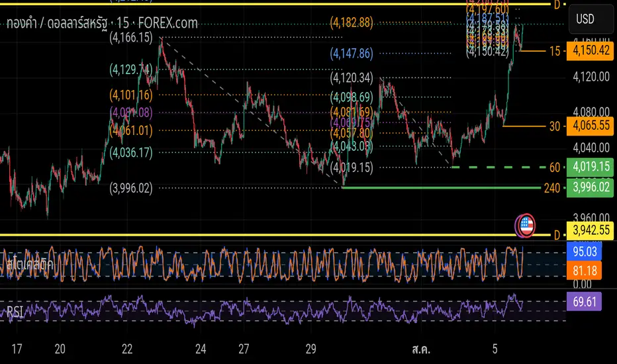This screenshot has width=617, height=364.
Task: Click the 60 timeframe tag beside 4,019.15
Action: pyautogui.click(x=554, y=167)
